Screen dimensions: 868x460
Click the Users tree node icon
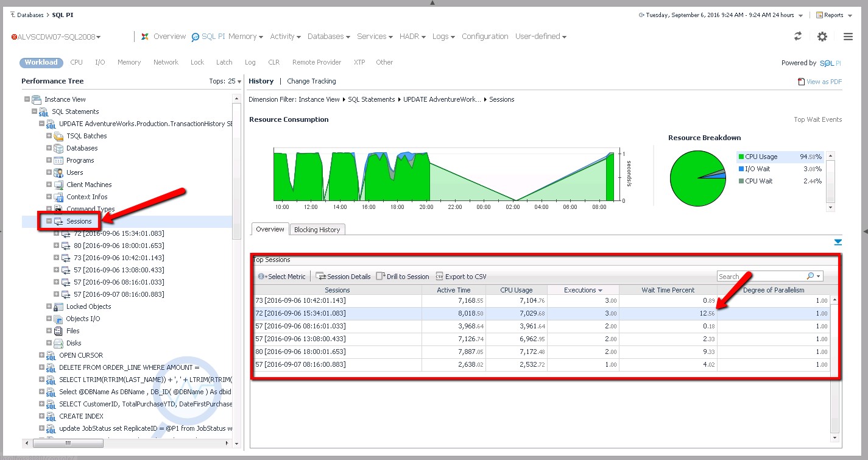pyautogui.click(x=58, y=172)
